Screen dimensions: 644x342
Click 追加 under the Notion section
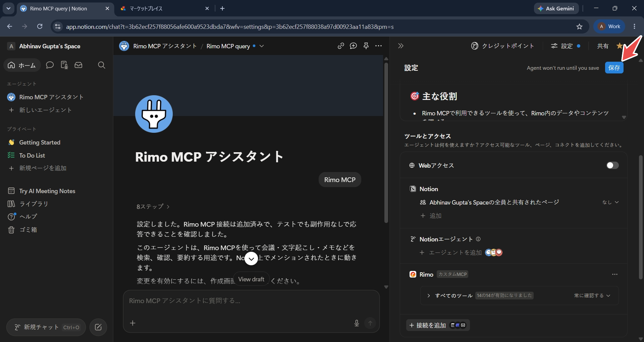[x=431, y=216]
